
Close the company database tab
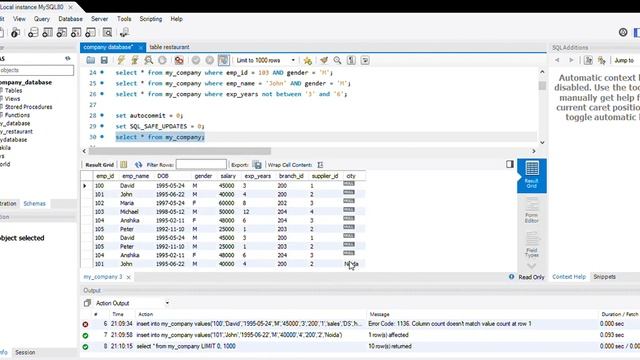141,47
